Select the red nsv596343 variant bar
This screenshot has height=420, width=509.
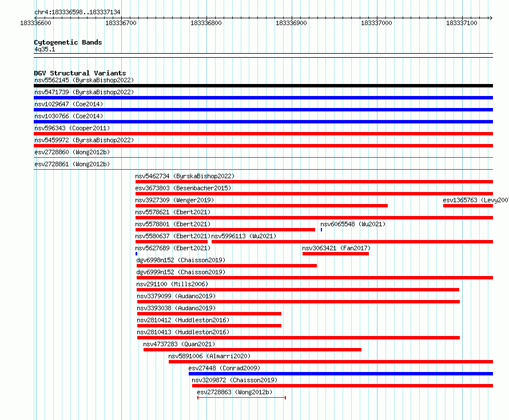263,134
